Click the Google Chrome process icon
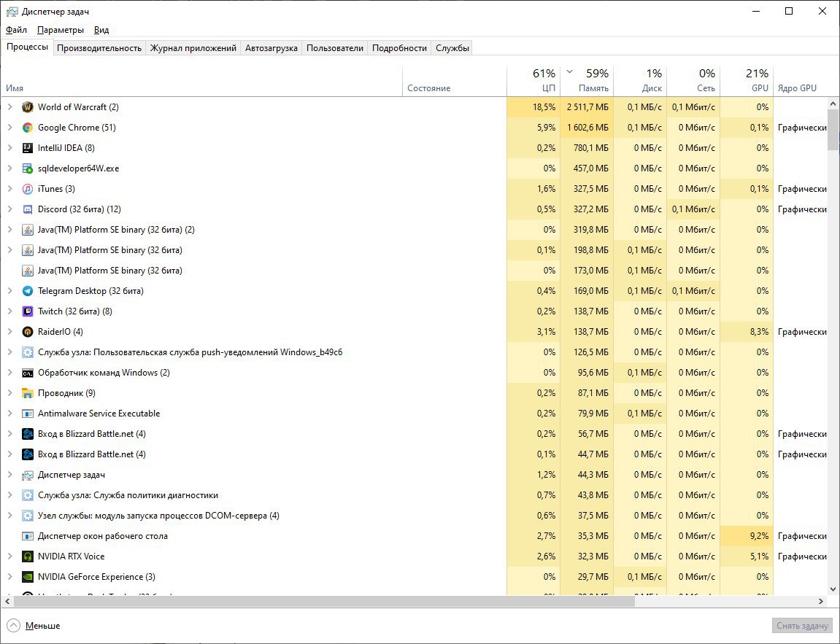The image size is (840, 644). [27, 128]
